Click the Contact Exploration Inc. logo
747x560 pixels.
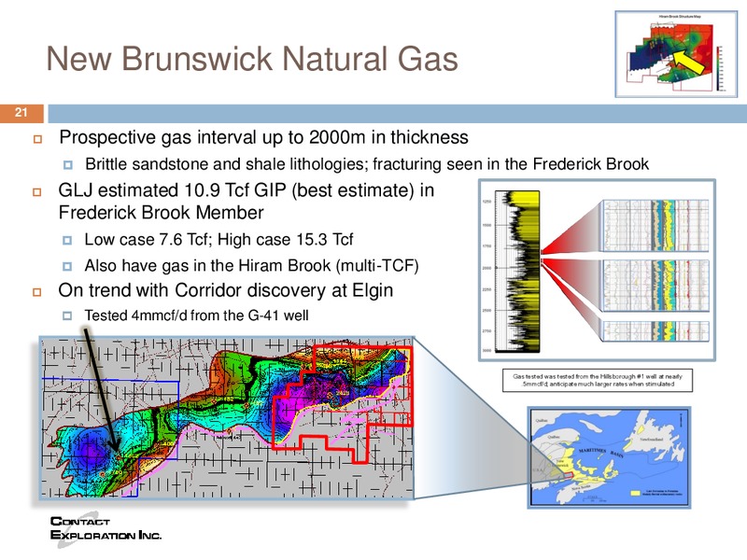106,528
